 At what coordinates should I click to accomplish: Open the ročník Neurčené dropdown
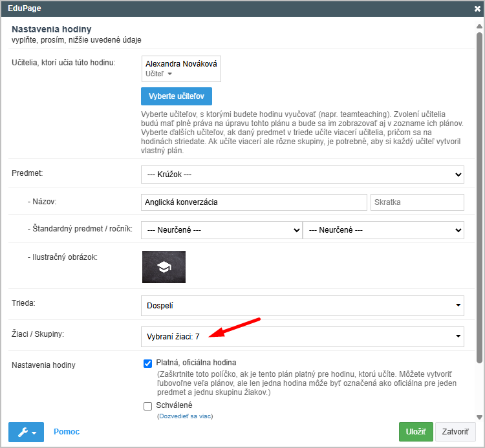[383, 230]
